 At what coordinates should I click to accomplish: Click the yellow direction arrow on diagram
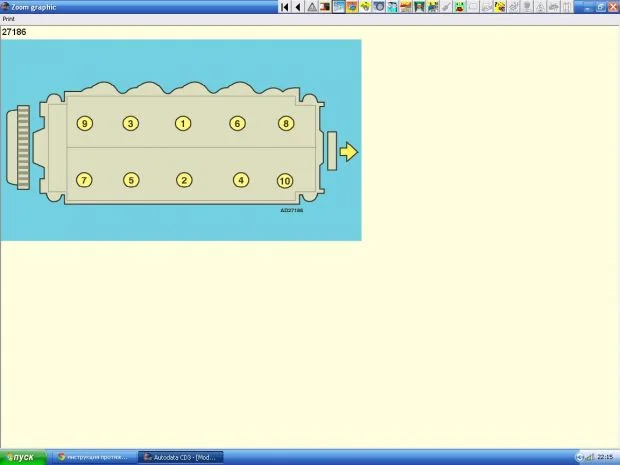point(348,152)
